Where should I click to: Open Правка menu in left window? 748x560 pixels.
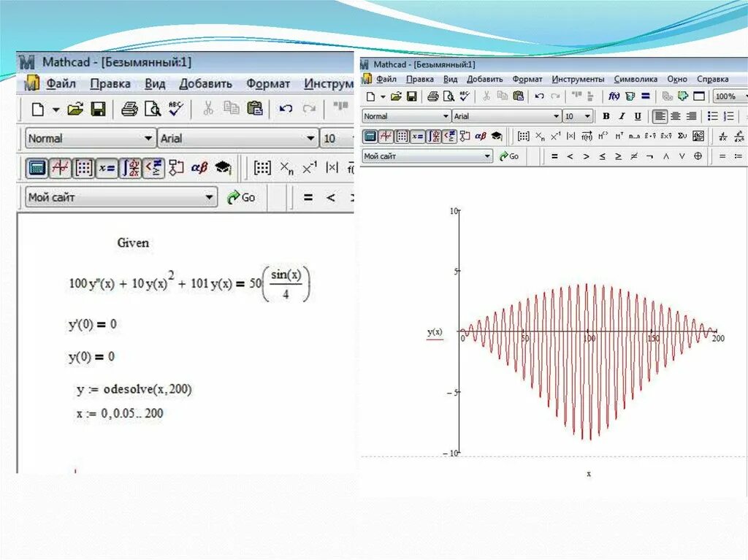[110, 83]
